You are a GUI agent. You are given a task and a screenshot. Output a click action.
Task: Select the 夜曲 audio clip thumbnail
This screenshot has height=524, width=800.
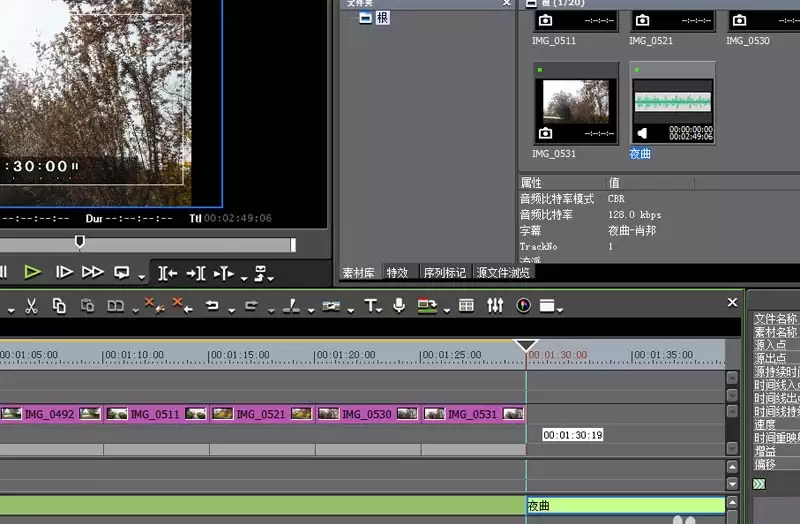pyautogui.click(x=672, y=104)
